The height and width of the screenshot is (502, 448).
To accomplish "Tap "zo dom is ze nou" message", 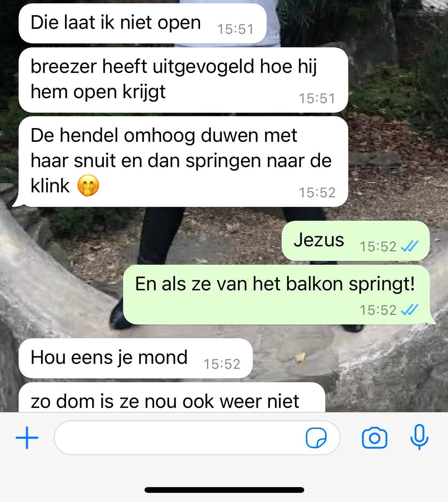I will point(172,397).
